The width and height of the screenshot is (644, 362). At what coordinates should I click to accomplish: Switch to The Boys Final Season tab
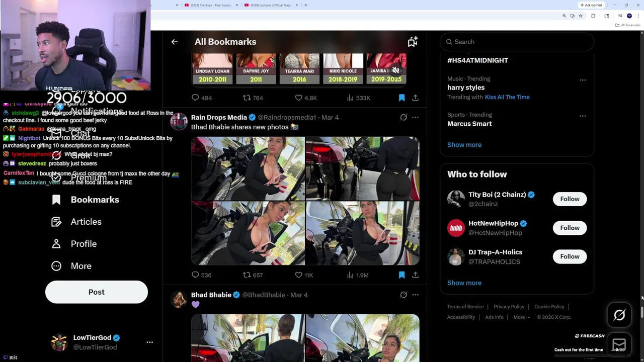pos(210,5)
